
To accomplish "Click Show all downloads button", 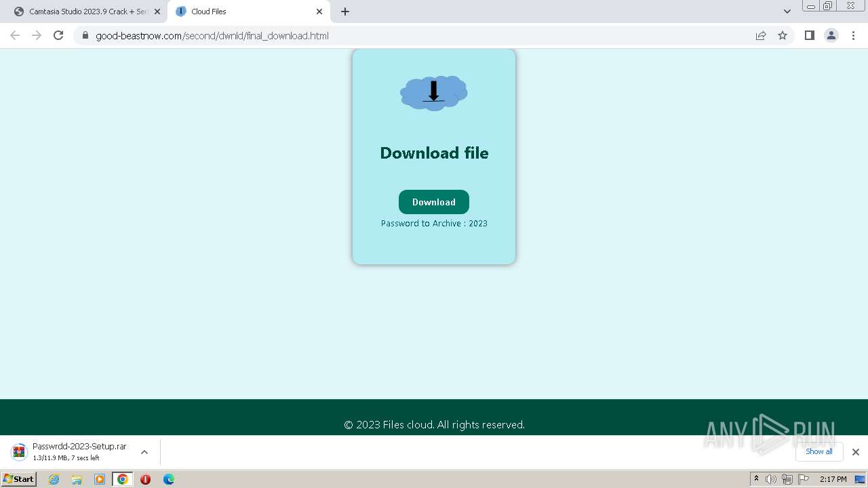I will (x=818, y=451).
